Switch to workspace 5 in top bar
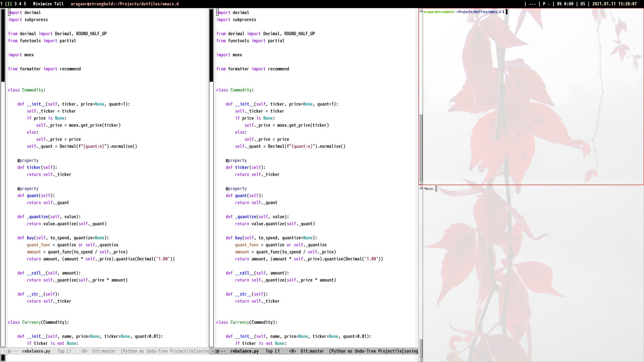This screenshot has width=644, height=362. [x=25, y=4]
